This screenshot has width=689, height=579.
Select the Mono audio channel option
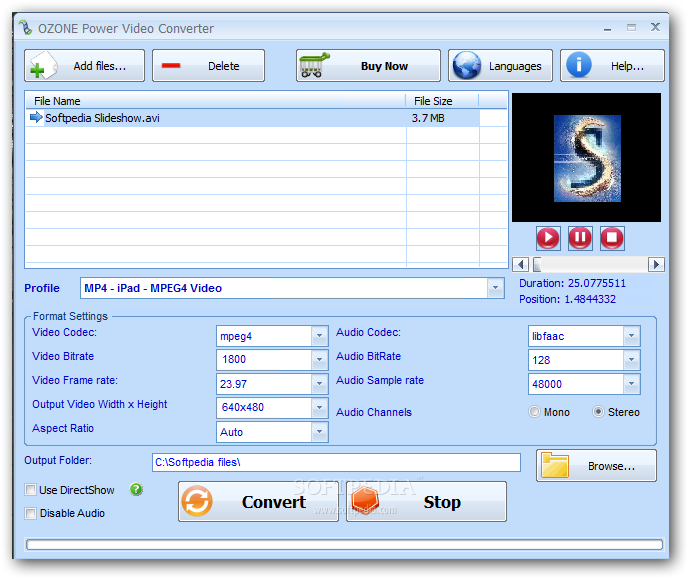(x=534, y=412)
